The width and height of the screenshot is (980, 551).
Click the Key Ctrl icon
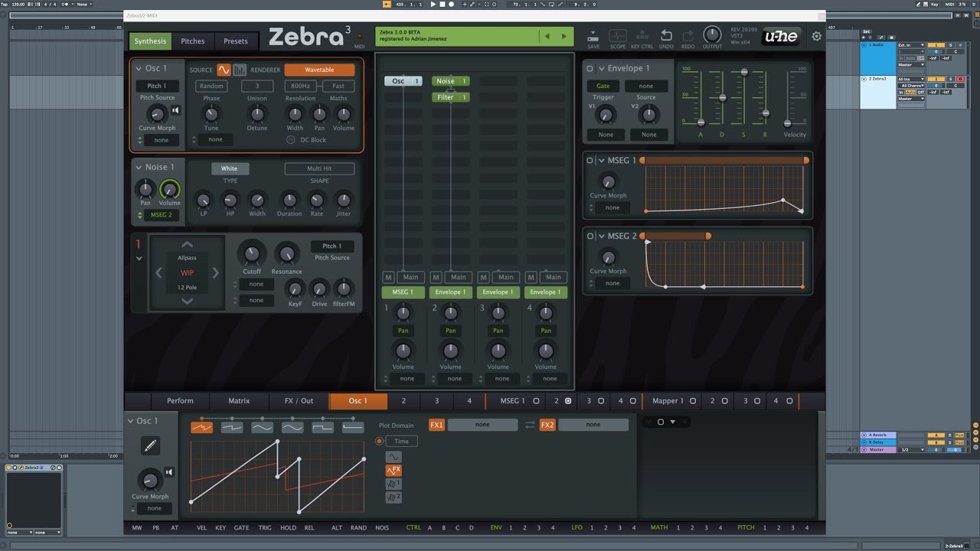[x=642, y=36]
